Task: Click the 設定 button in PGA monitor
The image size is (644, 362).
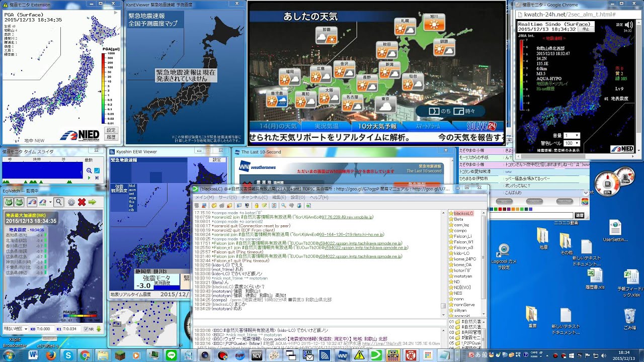Action: (111, 130)
